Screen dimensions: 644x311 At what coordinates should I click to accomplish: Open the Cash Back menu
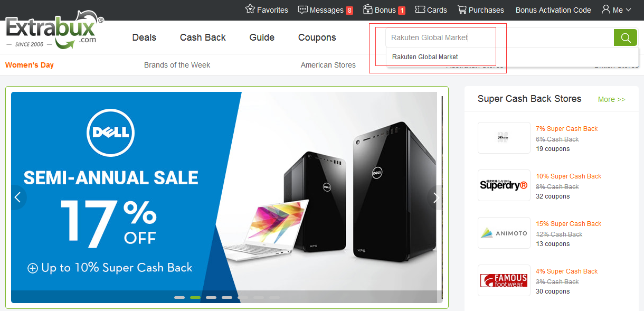point(203,37)
